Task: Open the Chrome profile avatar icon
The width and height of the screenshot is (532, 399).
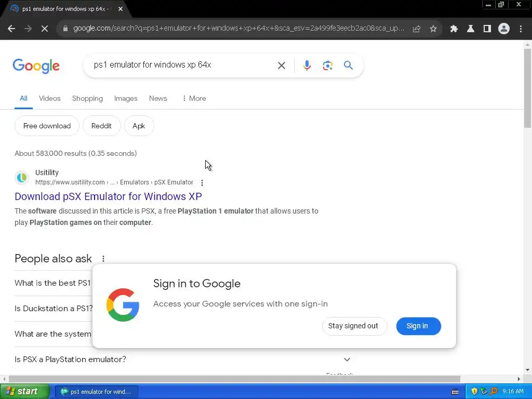Action: [x=504, y=29]
